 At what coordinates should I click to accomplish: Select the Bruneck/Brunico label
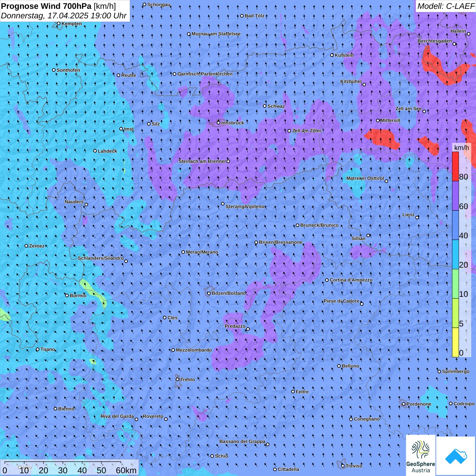tap(319, 225)
